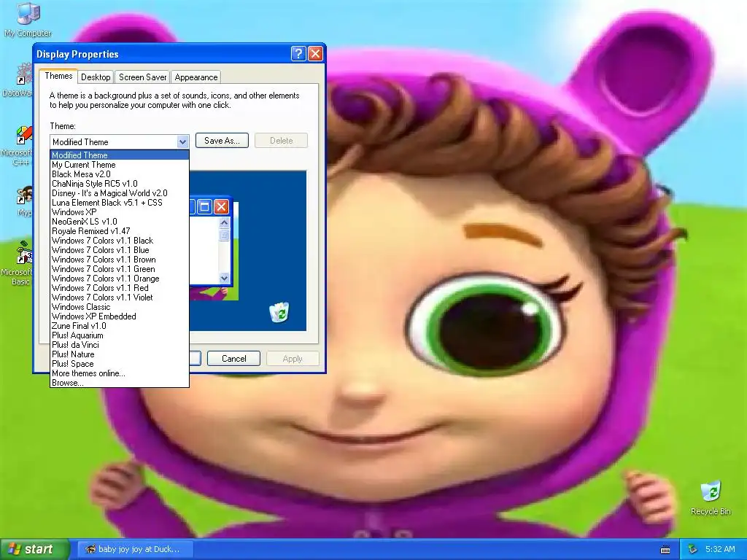Select the Zune Final v1.0 theme
The height and width of the screenshot is (560, 747).
coord(120,326)
